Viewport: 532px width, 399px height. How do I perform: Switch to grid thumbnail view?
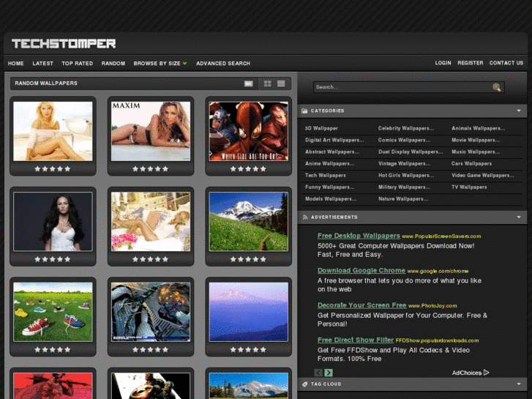(x=268, y=83)
